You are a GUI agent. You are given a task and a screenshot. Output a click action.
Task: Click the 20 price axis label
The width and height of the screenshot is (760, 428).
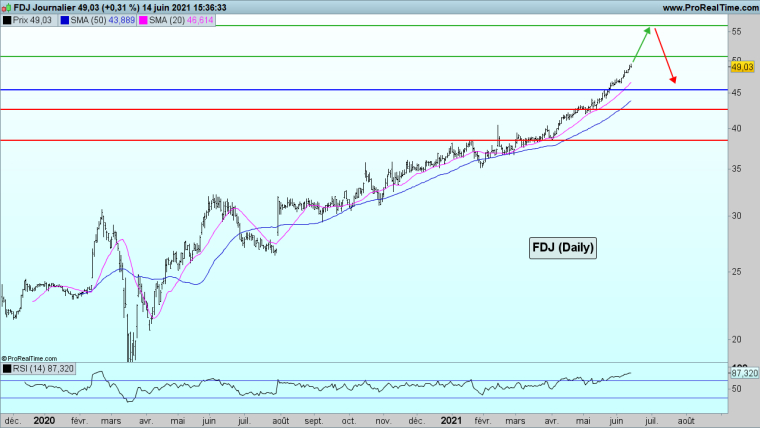click(x=736, y=340)
